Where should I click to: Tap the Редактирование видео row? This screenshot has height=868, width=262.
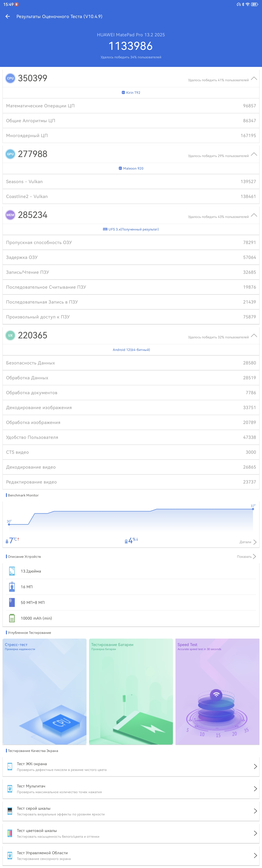click(x=131, y=482)
